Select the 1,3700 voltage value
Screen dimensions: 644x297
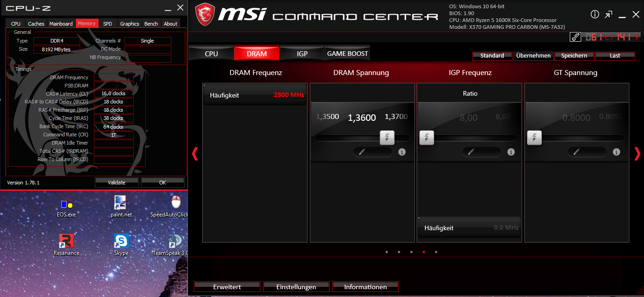click(x=396, y=117)
